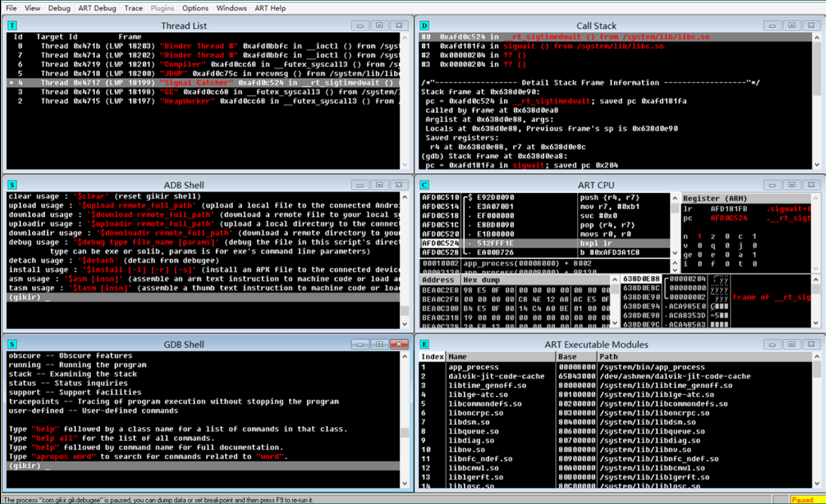Screen dimensions: 826x504
Task: Select the HeapWorker thread row
Action: 203,101
